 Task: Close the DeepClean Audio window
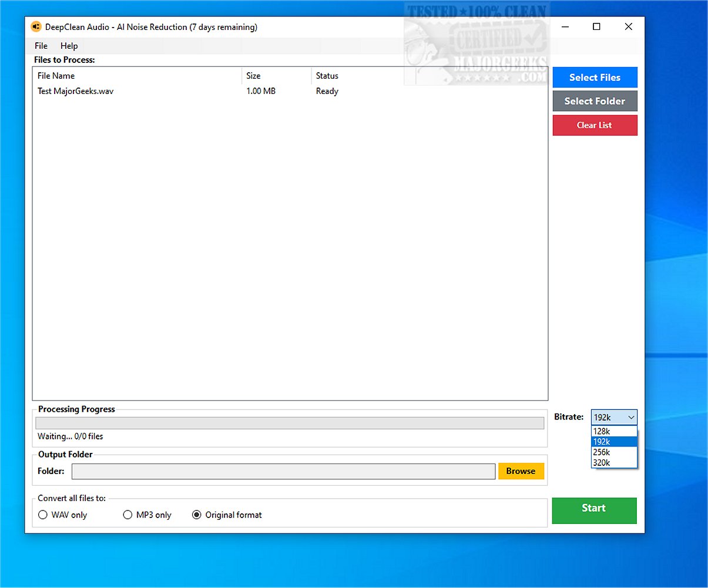click(628, 26)
